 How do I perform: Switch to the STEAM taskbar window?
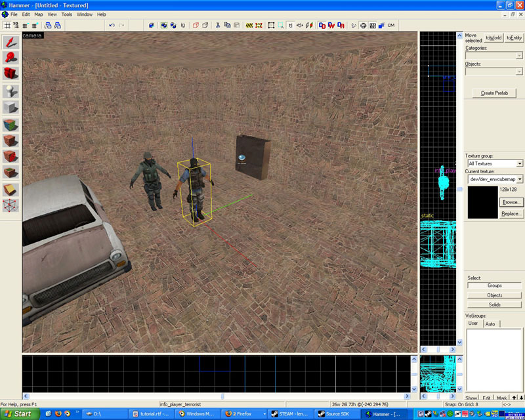291,414
